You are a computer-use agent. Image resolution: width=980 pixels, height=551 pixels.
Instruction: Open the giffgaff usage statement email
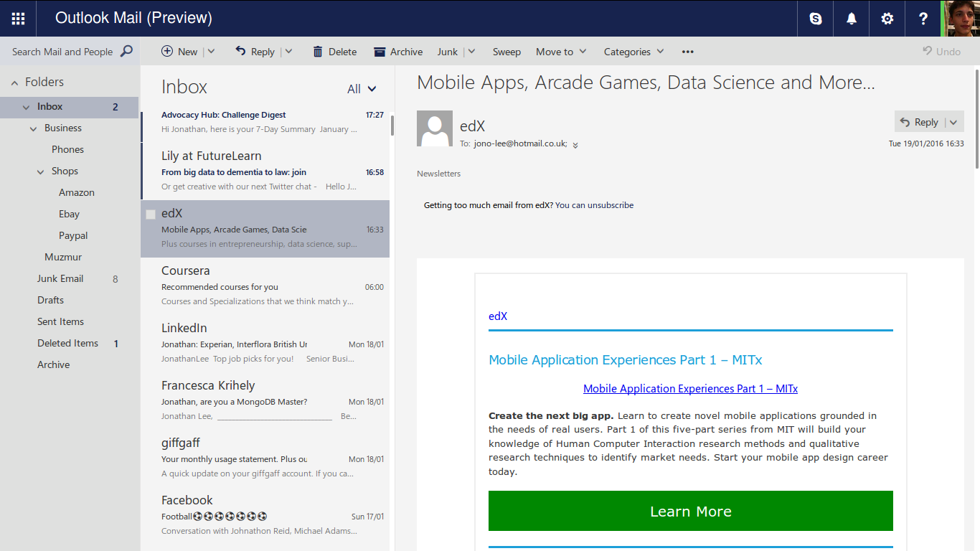point(265,458)
